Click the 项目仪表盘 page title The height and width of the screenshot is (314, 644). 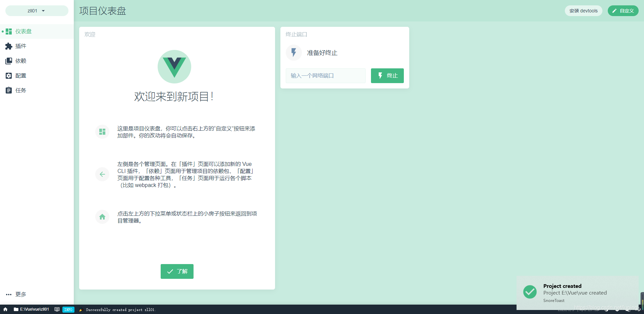pyautogui.click(x=103, y=11)
